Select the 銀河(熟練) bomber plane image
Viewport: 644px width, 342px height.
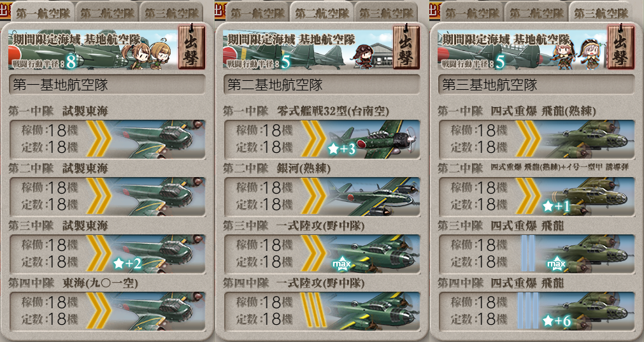coord(374,197)
